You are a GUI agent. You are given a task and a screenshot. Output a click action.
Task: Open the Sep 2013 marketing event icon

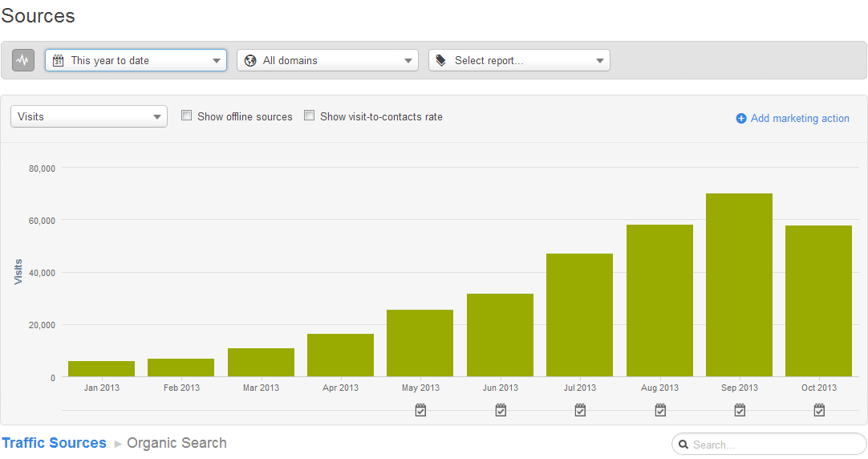coord(740,410)
